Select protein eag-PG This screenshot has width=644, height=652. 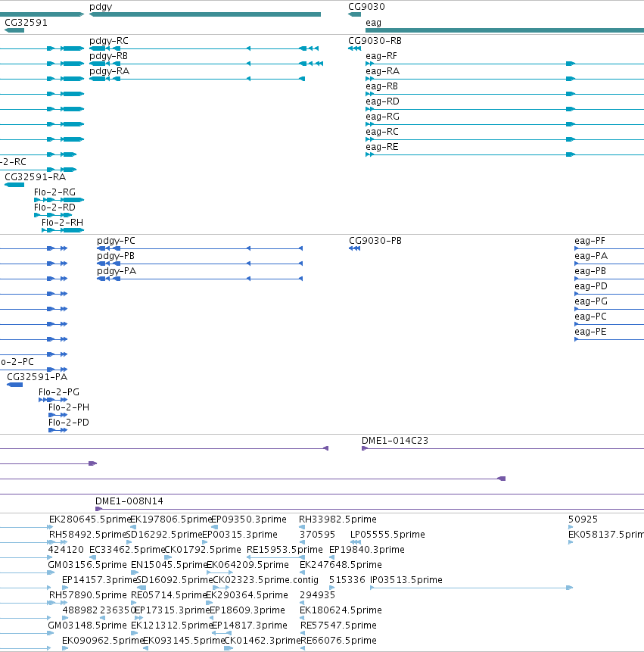(x=609, y=310)
